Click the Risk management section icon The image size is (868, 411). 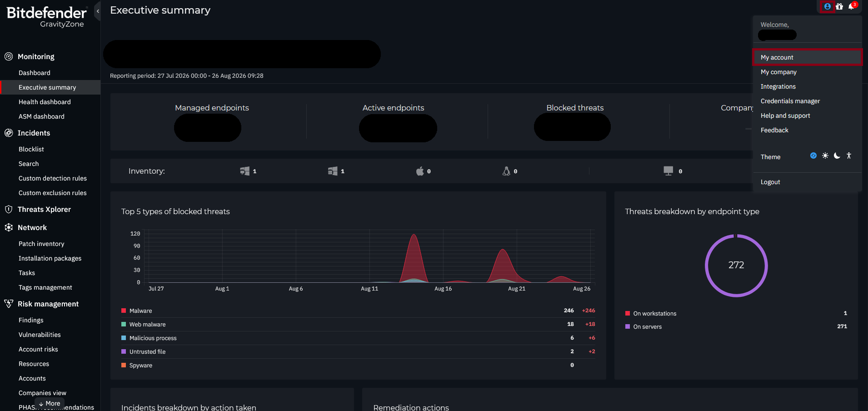[9, 304]
